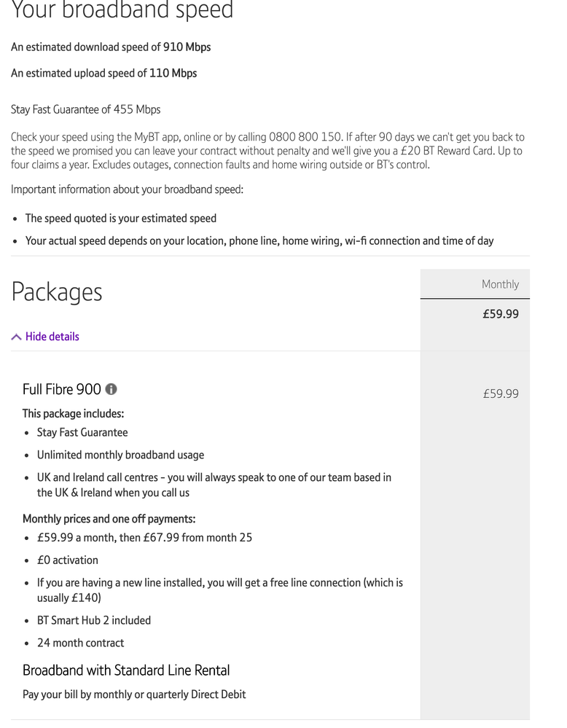Click the Full Fibre 900 package title

click(61, 390)
